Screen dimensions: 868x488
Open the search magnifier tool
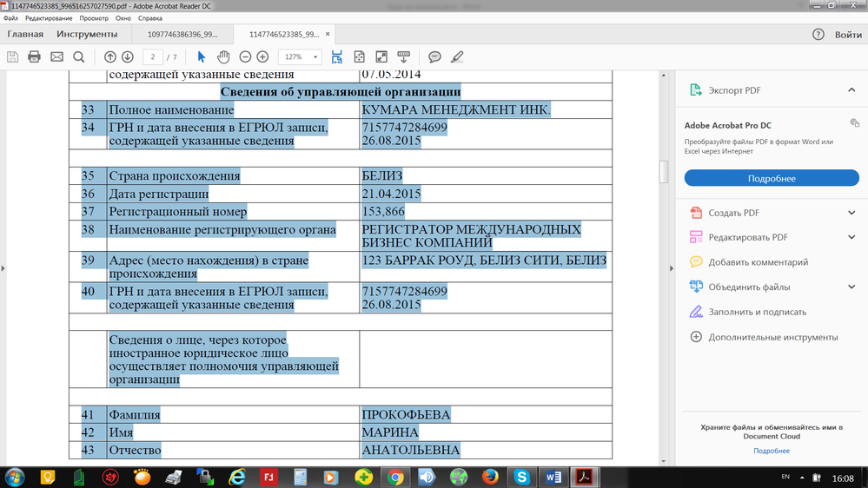click(79, 57)
